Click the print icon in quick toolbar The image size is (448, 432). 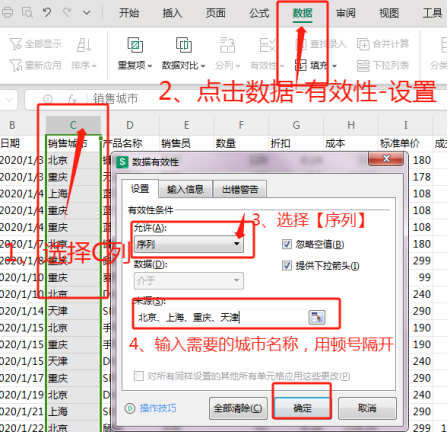[7, 13]
